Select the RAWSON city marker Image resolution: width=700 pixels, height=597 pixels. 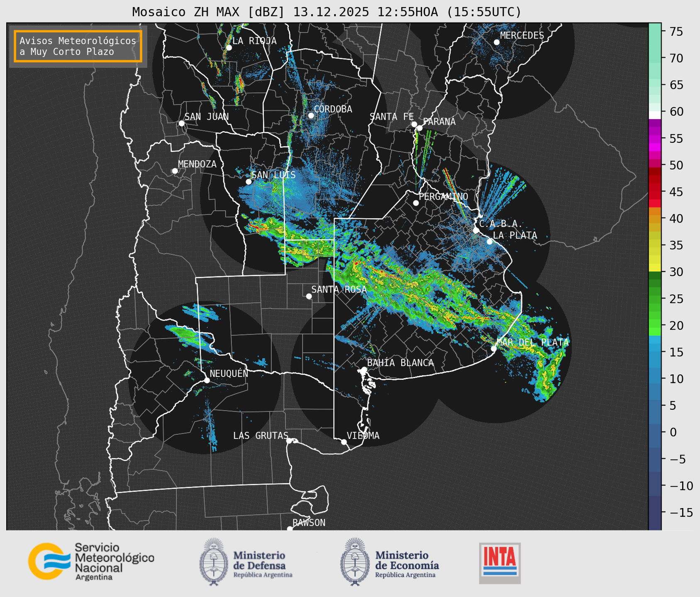(290, 529)
